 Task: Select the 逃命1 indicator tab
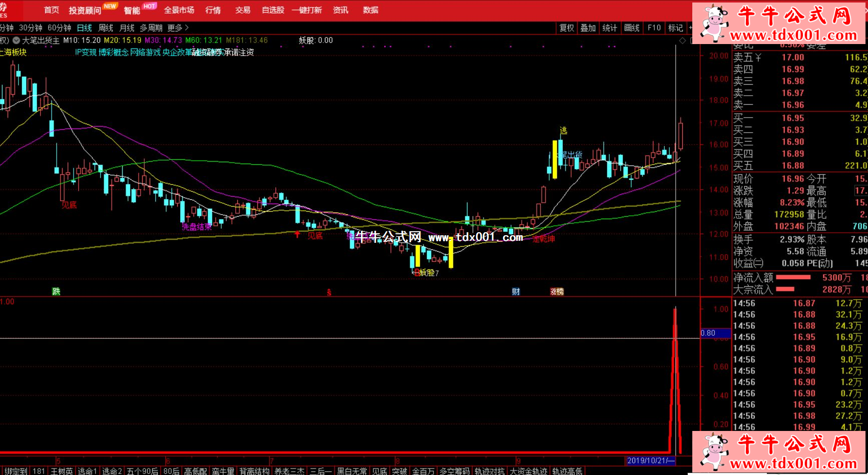point(87,471)
